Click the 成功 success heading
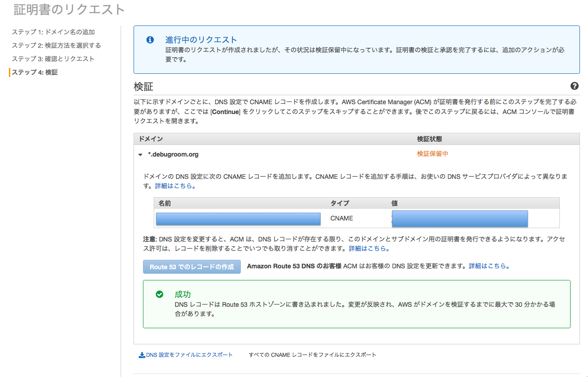Screen dimensions: 588x377 pyautogui.click(x=183, y=294)
